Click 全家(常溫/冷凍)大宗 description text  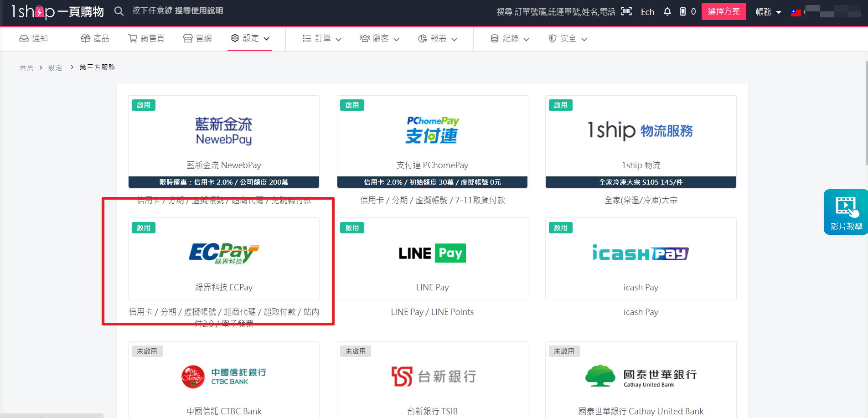(x=641, y=200)
